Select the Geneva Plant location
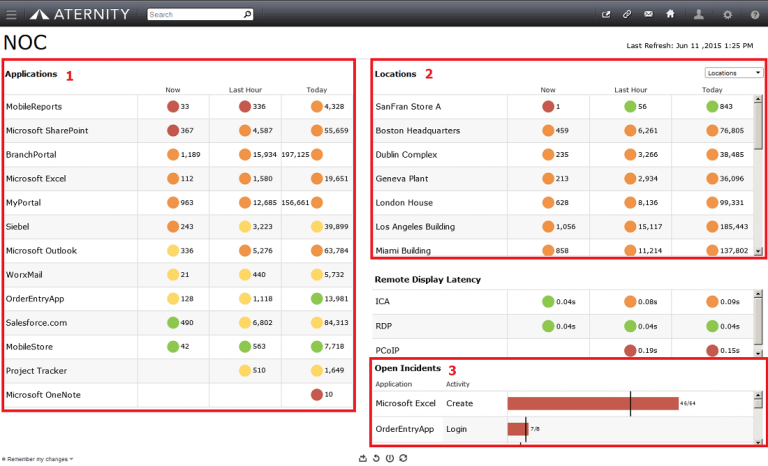This screenshot has height=466, width=768. coord(402,178)
